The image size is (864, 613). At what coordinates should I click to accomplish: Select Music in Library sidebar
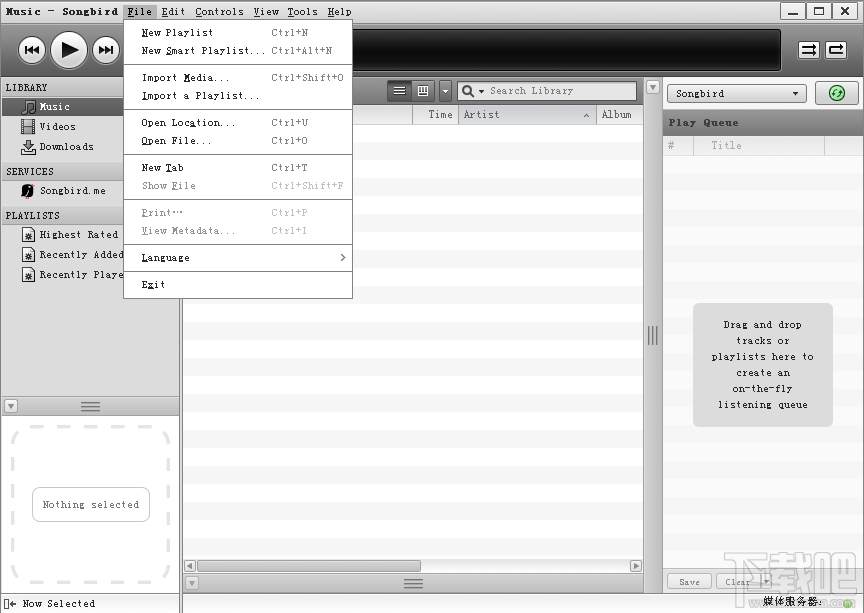[62, 107]
